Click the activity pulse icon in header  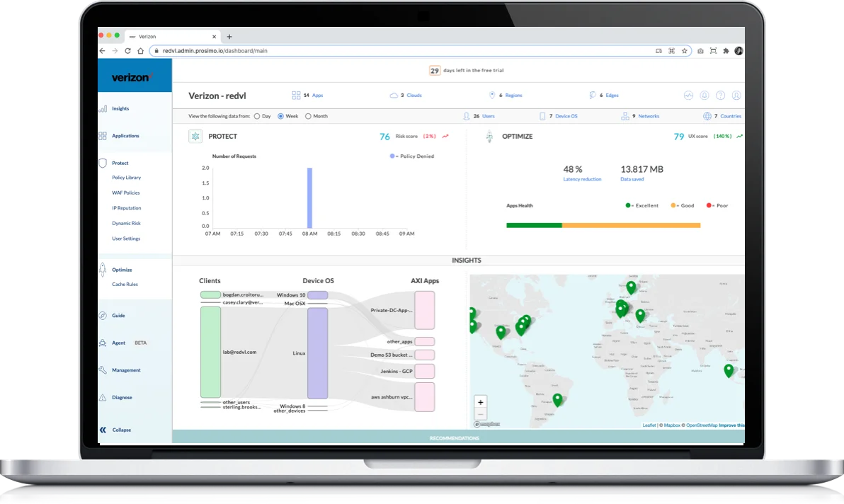[688, 96]
